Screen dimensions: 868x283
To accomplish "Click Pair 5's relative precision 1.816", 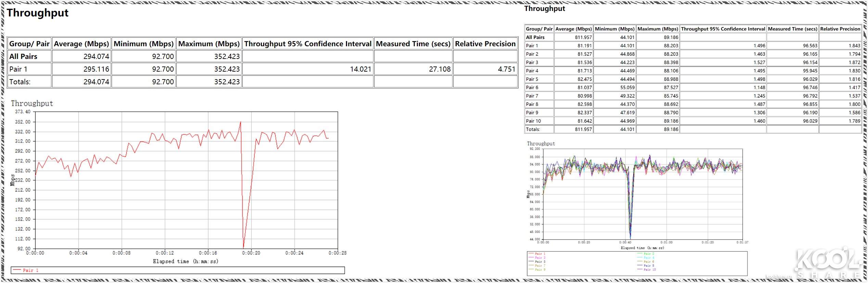I will tap(854, 79).
